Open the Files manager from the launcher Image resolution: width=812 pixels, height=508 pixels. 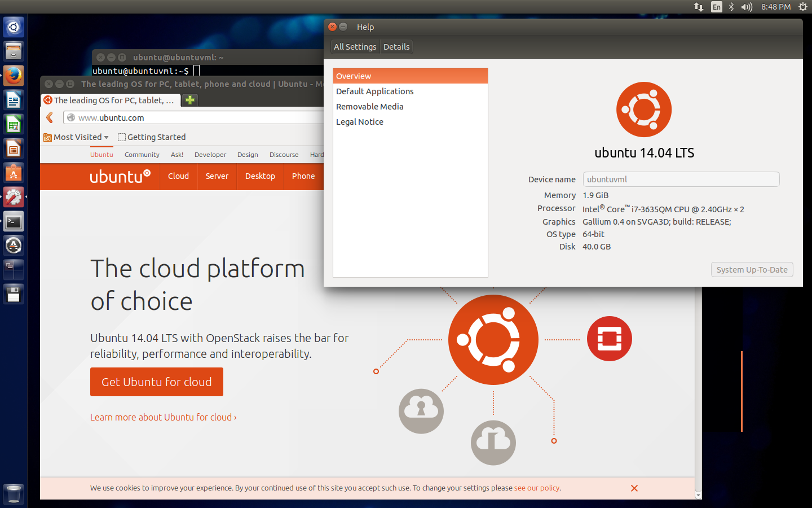(x=14, y=51)
